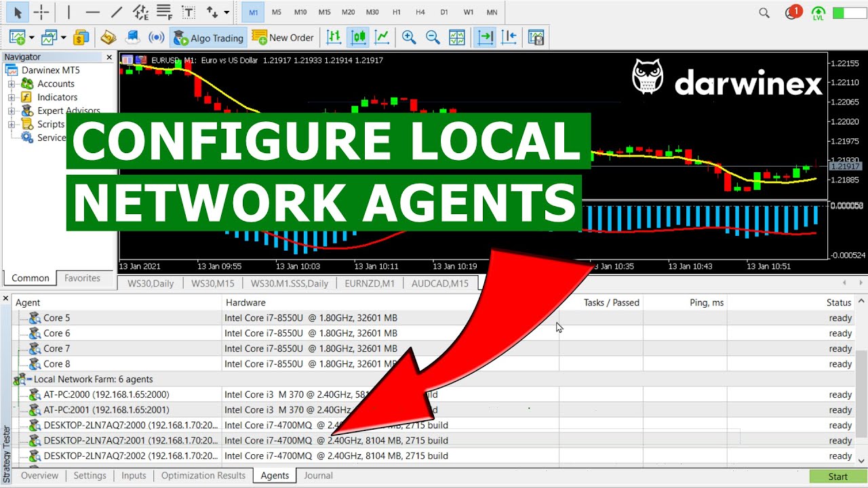
Task: Choose the equidistant channel tool
Action: 140,12
